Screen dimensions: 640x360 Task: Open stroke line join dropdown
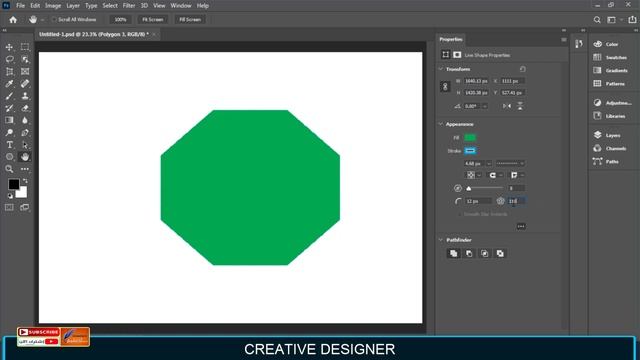[517, 176]
